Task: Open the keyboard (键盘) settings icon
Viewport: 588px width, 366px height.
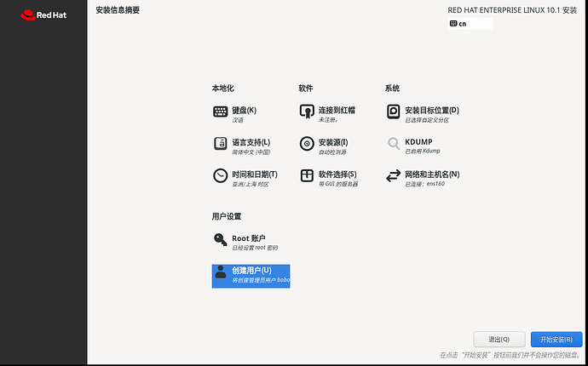Action: 221,112
